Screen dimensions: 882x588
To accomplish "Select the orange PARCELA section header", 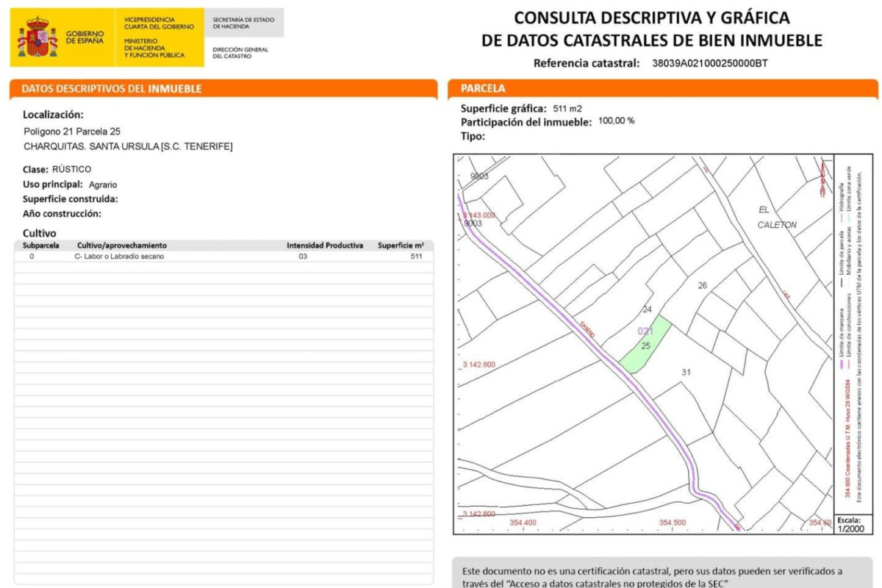I will [x=483, y=88].
